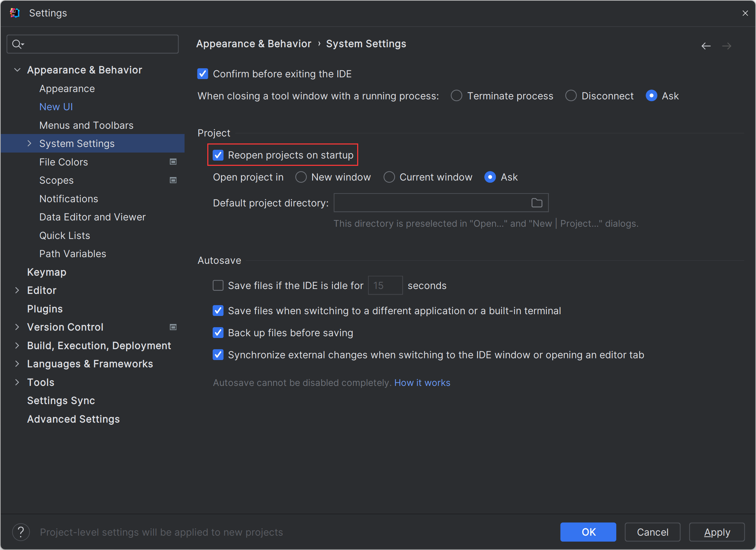Select Terminate process radio option
The image size is (756, 550).
tap(456, 96)
